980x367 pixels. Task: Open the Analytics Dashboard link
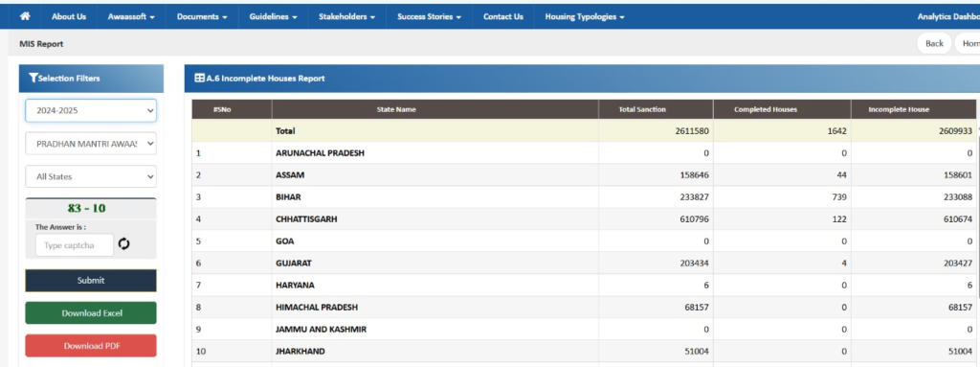[x=948, y=17]
